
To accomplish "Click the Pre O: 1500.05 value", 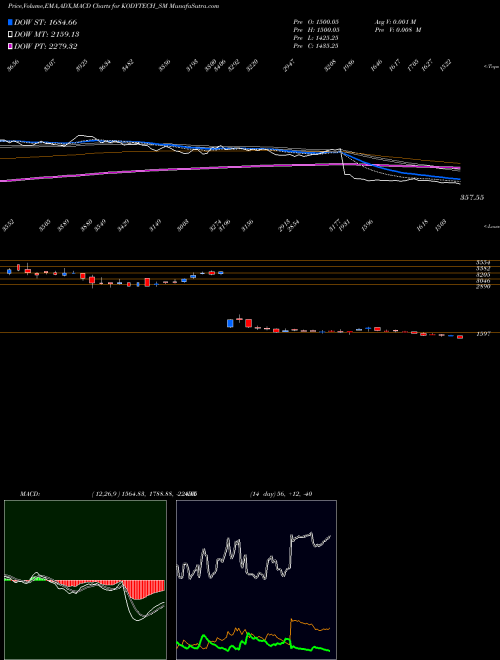I will click(316, 22).
